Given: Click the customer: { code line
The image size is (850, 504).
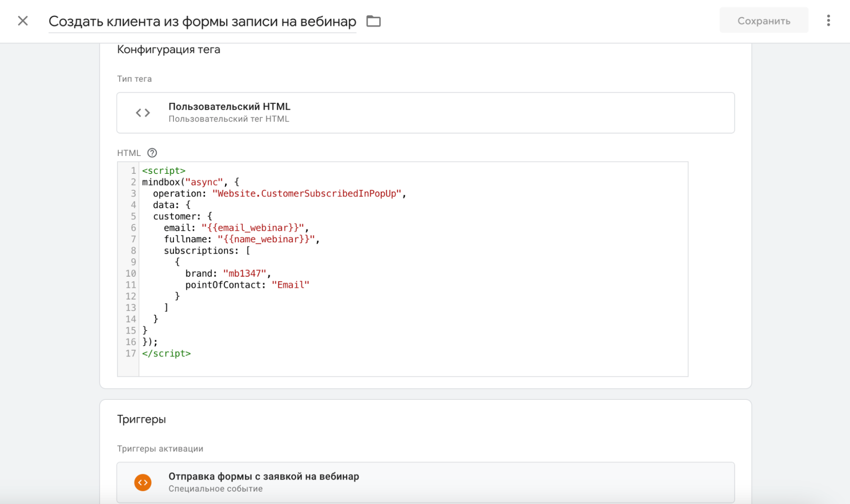Looking at the screenshot, I should coord(182,217).
